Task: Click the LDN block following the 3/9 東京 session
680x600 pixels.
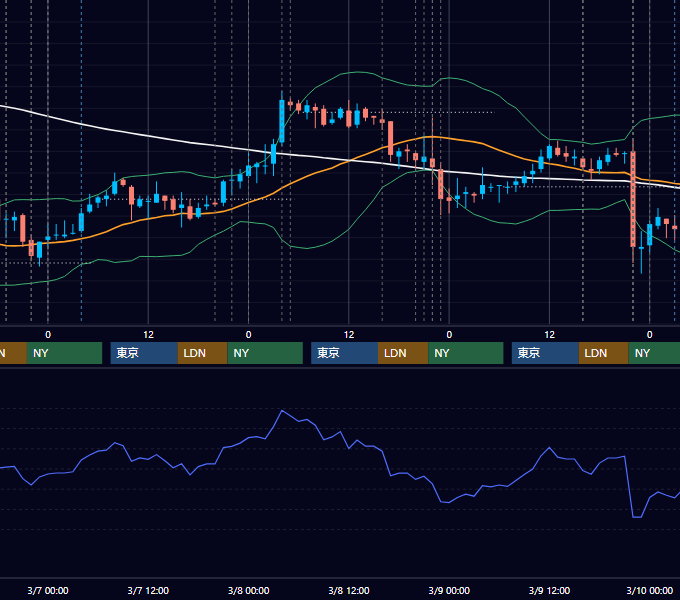Action: tap(604, 353)
